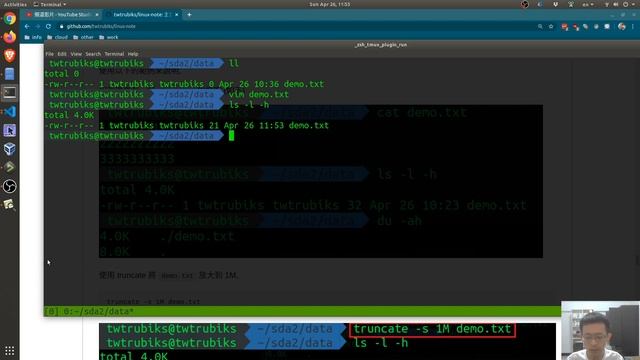The height and width of the screenshot is (360, 640).
Task: Click the truncate -s 1M demo.txt command
Action: coord(432,329)
